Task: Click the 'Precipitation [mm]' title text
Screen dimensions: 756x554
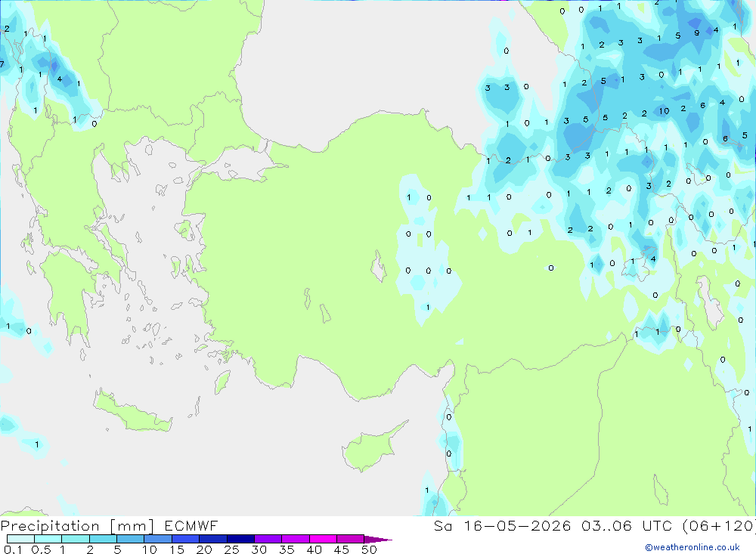Action: (x=77, y=526)
